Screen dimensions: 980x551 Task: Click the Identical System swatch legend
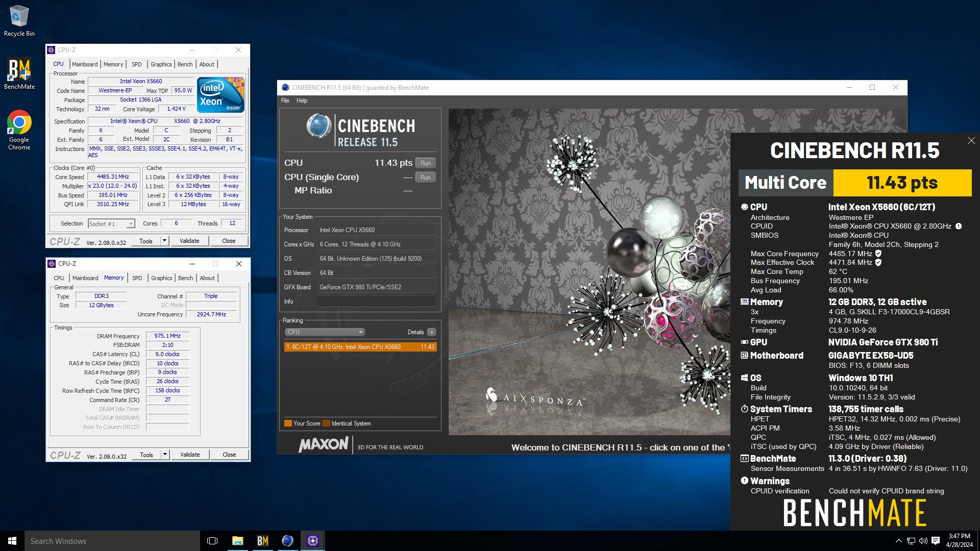(x=326, y=423)
